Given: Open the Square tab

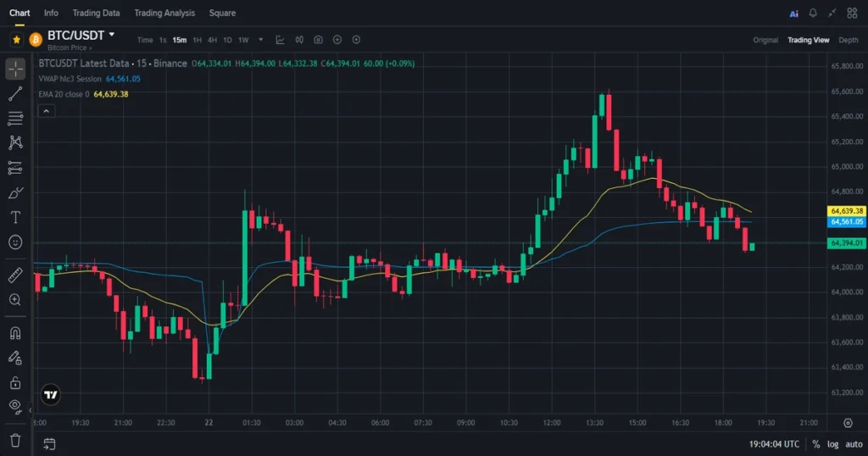Looking at the screenshot, I should [222, 13].
